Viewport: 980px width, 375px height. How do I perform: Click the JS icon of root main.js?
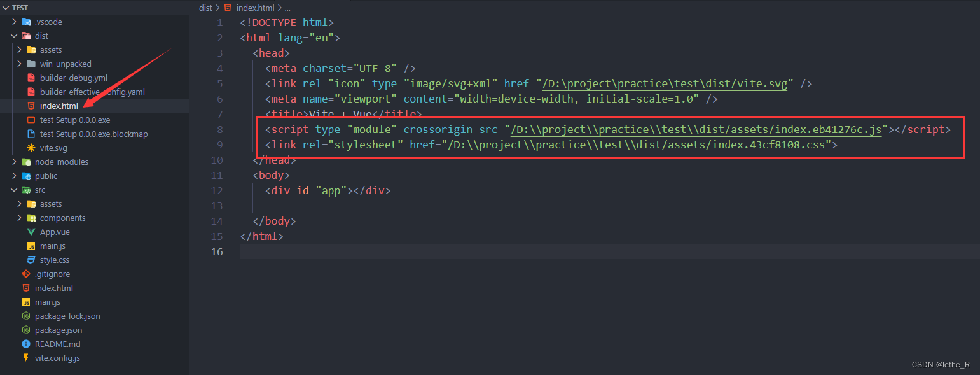click(26, 302)
